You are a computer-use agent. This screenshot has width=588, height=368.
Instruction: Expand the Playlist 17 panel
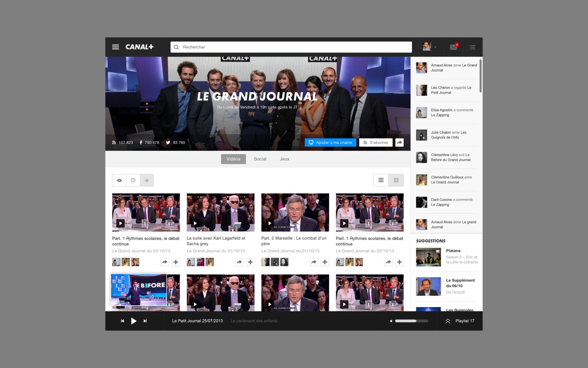click(x=447, y=321)
